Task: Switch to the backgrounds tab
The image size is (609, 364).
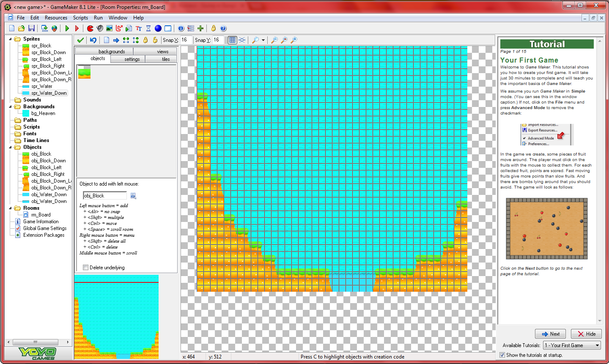Action: [112, 52]
